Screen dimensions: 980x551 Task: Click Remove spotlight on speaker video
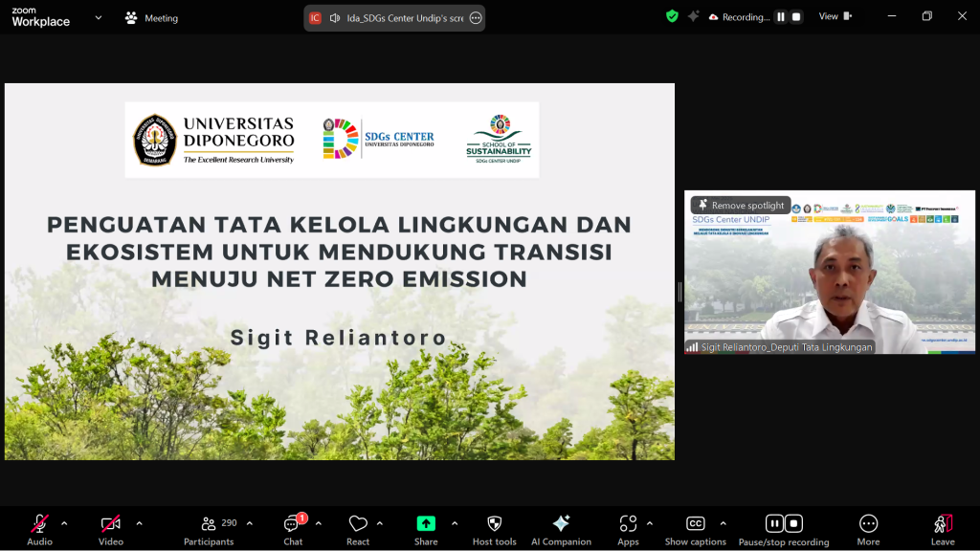coord(741,205)
